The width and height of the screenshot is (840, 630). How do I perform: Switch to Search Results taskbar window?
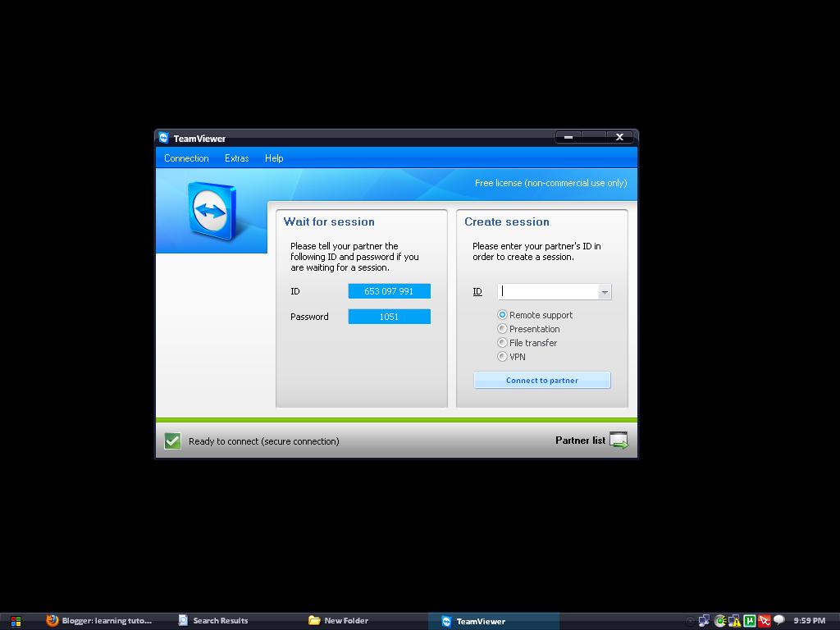[214, 621]
